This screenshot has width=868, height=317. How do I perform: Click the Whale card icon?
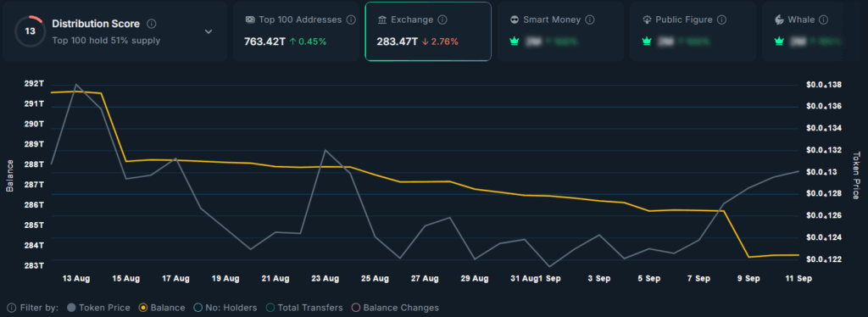(779, 19)
